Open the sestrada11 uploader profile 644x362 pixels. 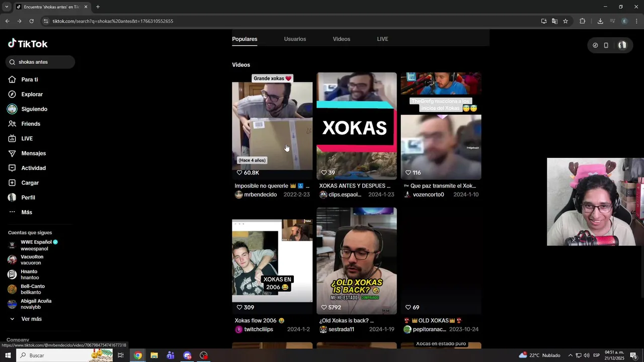click(337, 329)
